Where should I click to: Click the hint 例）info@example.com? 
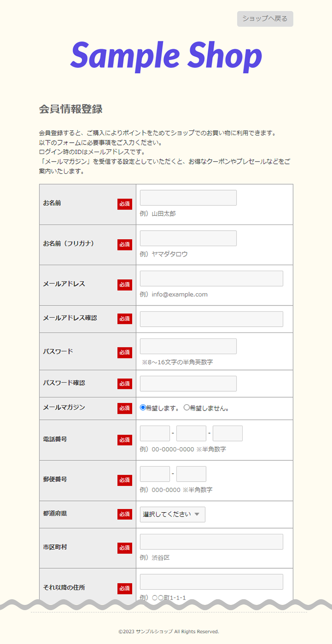[x=174, y=294]
